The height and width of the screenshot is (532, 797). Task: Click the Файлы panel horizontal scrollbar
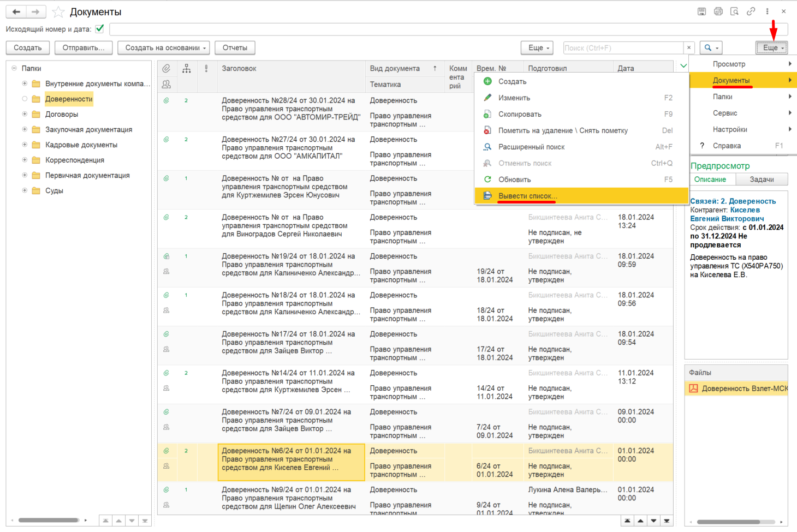click(728, 522)
